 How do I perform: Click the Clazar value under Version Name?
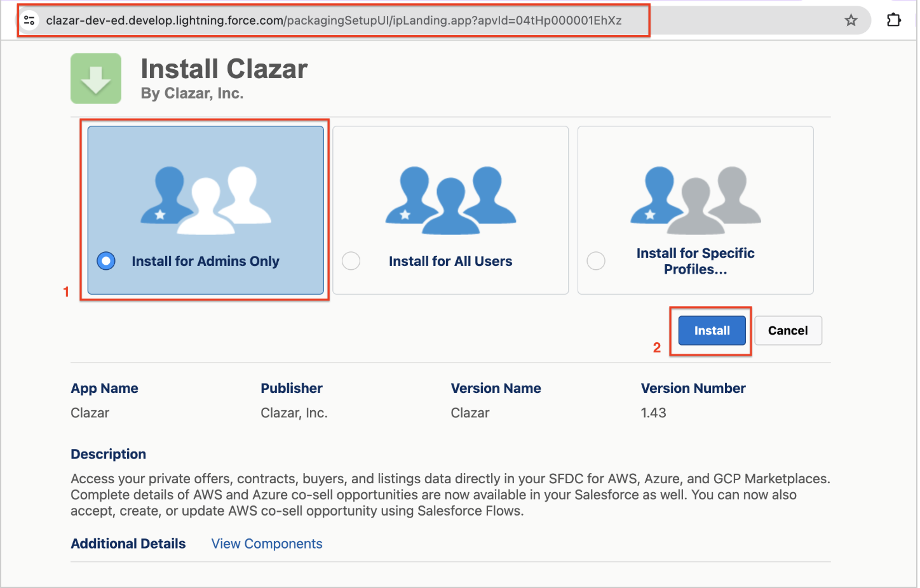point(470,413)
